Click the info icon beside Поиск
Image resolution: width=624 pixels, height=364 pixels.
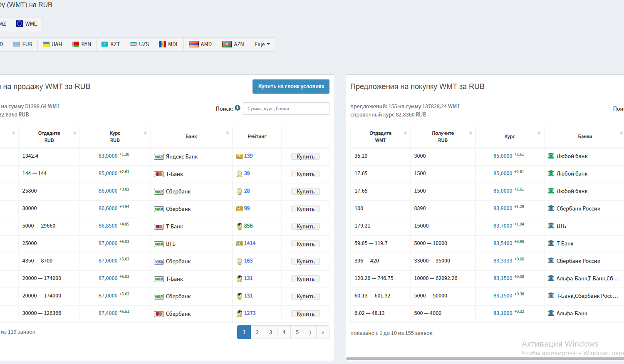pos(238,108)
